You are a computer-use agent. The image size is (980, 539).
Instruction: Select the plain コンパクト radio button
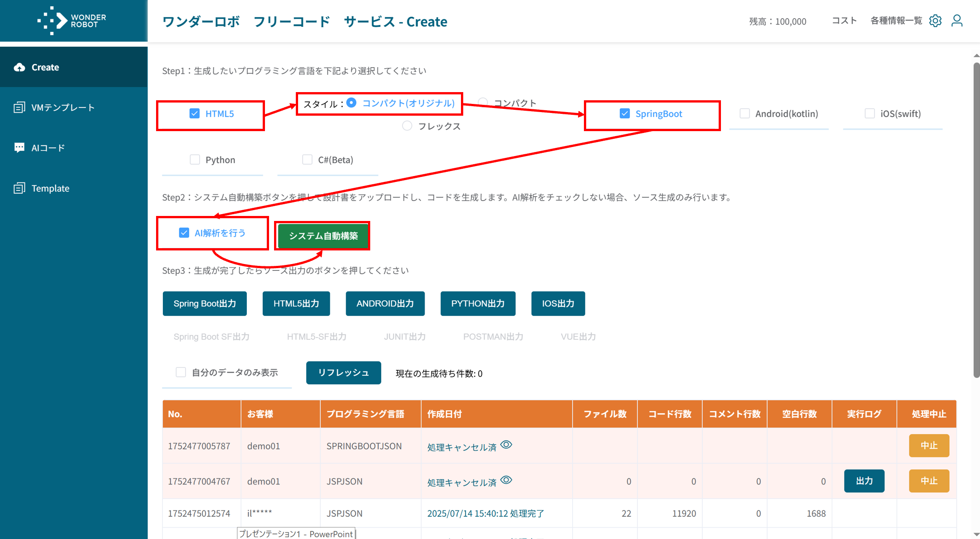tap(483, 103)
